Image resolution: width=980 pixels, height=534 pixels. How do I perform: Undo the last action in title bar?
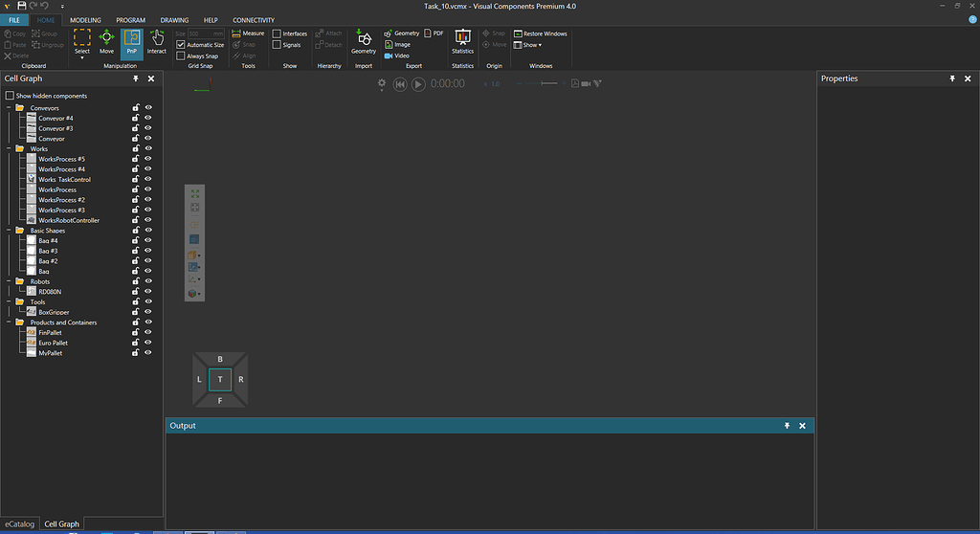[x=44, y=6]
